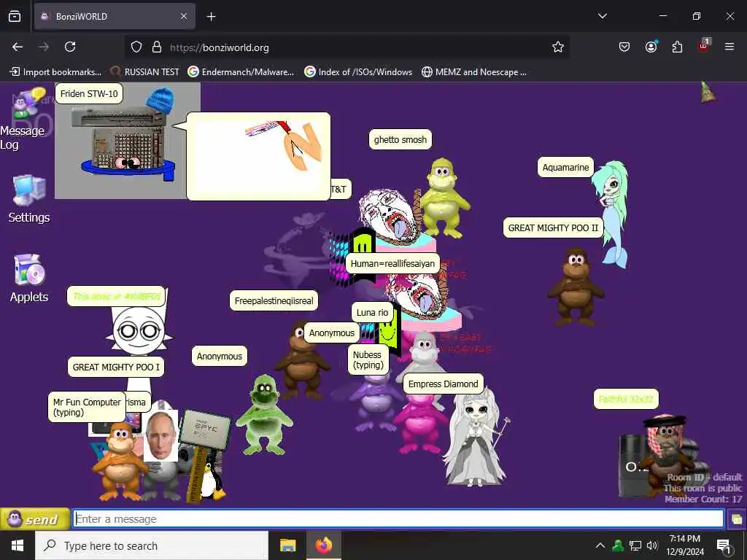Click the ghetto smosh name tag
The height and width of the screenshot is (560, 747).
pyautogui.click(x=400, y=139)
